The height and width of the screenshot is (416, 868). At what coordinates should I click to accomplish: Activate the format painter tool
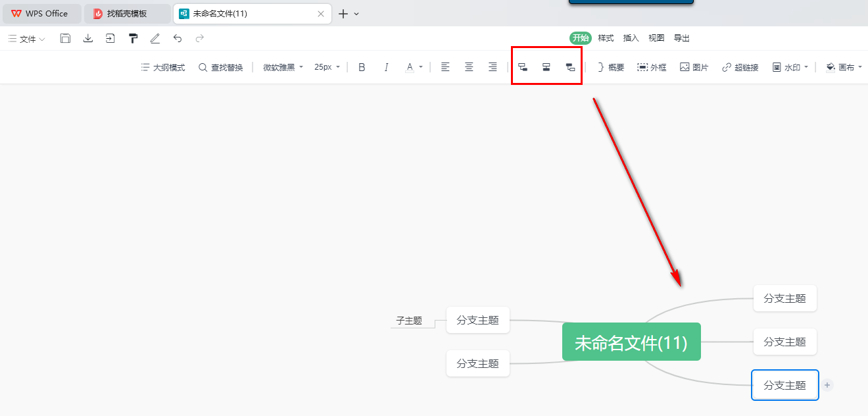133,38
